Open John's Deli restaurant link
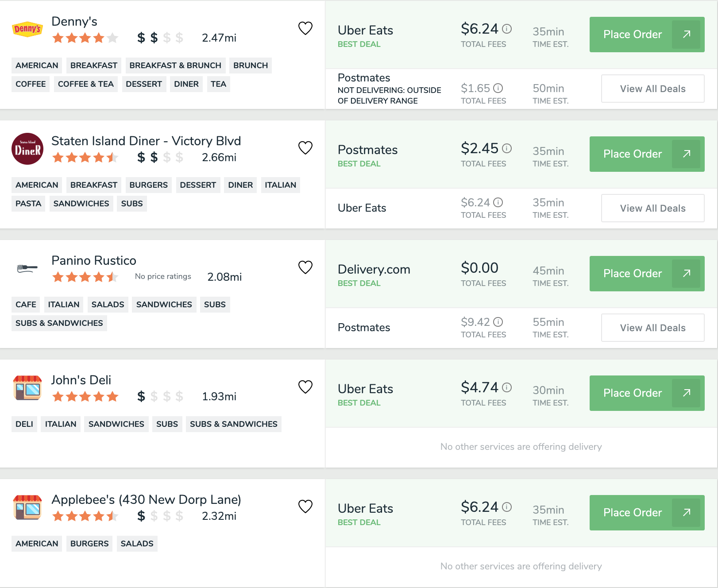Image resolution: width=718 pixels, height=588 pixels. point(81,380)
